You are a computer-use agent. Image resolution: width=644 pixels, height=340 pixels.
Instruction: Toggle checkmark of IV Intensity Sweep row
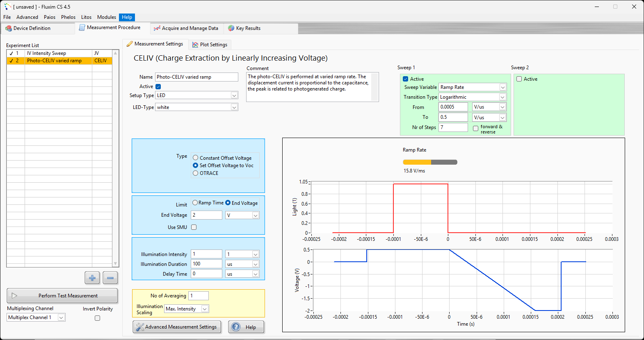pyautogui.click(x=11, y=53)
